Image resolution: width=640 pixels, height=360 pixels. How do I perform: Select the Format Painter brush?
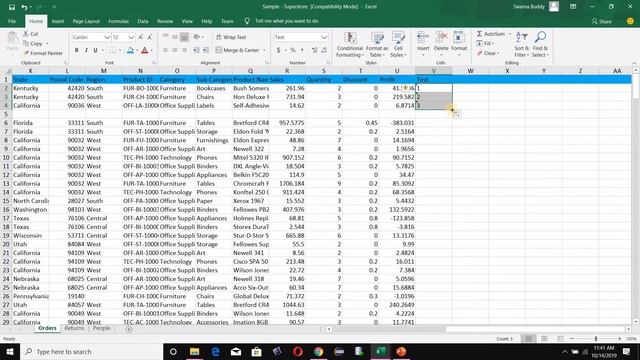(27, 53)
